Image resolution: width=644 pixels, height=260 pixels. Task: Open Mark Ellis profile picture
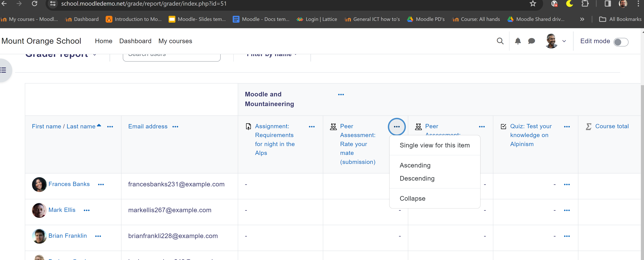[39, 210]
